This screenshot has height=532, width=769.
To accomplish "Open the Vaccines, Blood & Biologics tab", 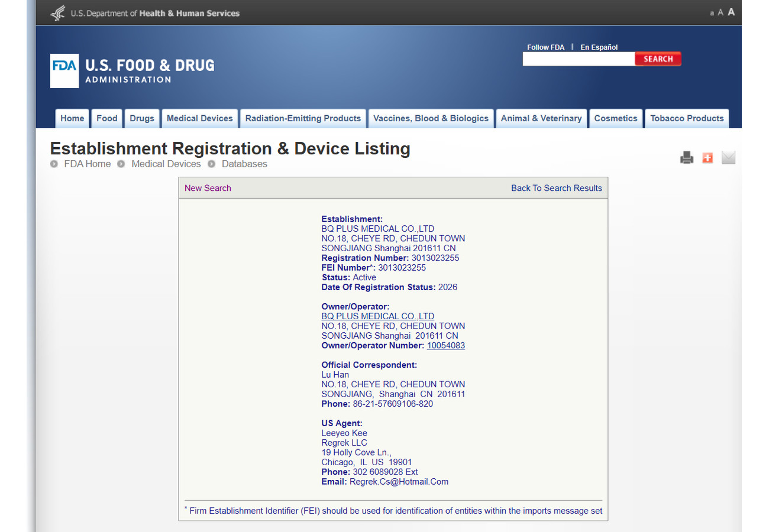I will point(431,118).
